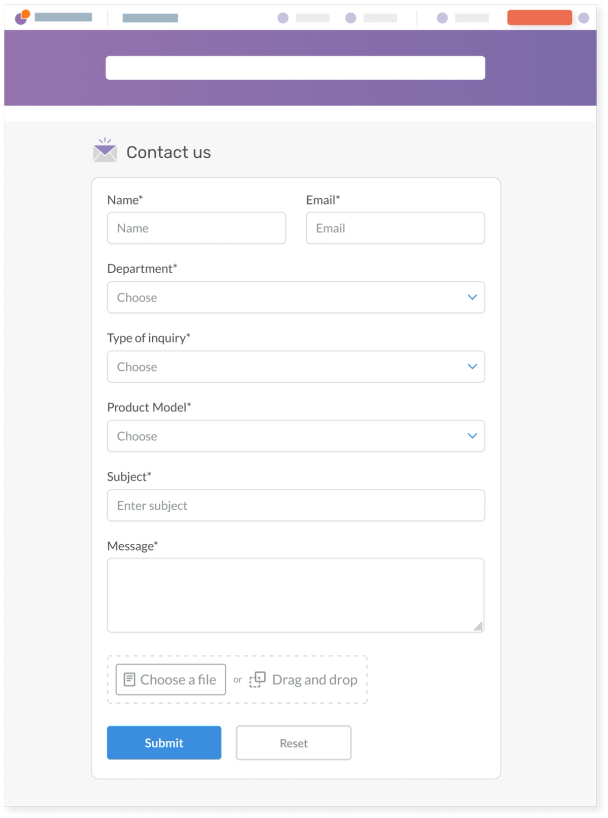Click the Drag and drop upload area
This screenshot has height=818, width=608.
(314, 680)
